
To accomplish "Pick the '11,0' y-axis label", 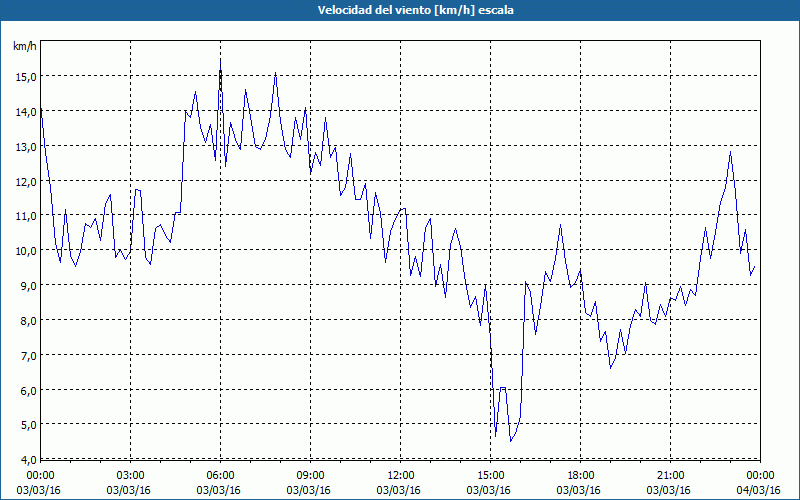I will (26, 217).
